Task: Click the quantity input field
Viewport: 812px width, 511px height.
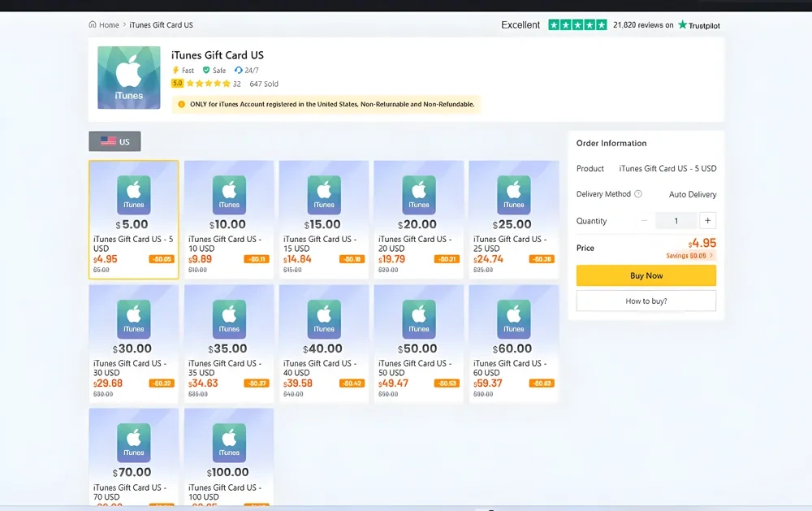Action: click(x=676, y=220)
